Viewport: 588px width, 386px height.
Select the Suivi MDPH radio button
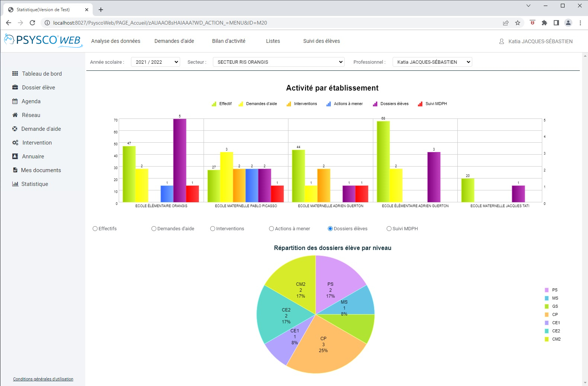(x=389, y=229)
